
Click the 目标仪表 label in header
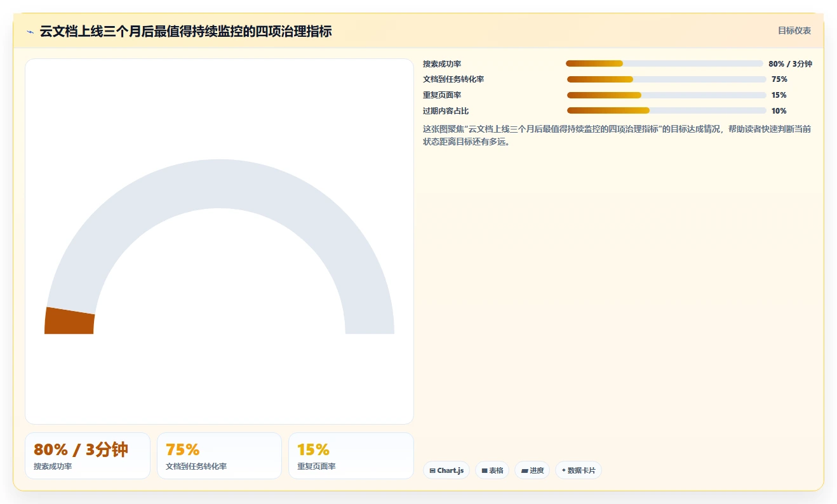point(794,30)
